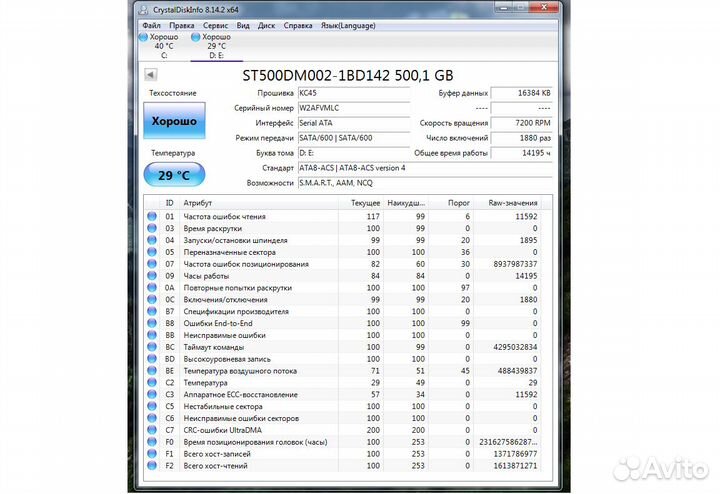Click the Атрибут column header
The height and width of the screenshot is (494, 720).
pyautogui.click(x=259, y=203)
